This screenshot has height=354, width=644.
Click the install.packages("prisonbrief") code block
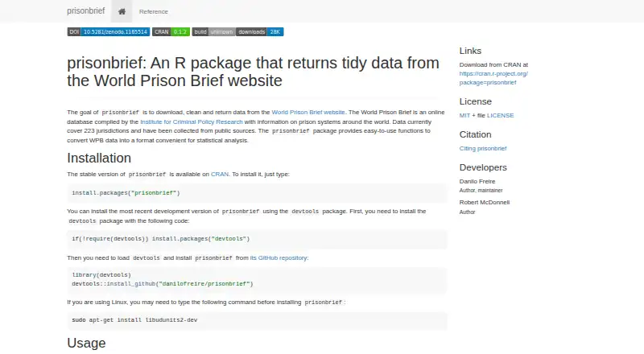pyautogui.click(x=257, y=192)
